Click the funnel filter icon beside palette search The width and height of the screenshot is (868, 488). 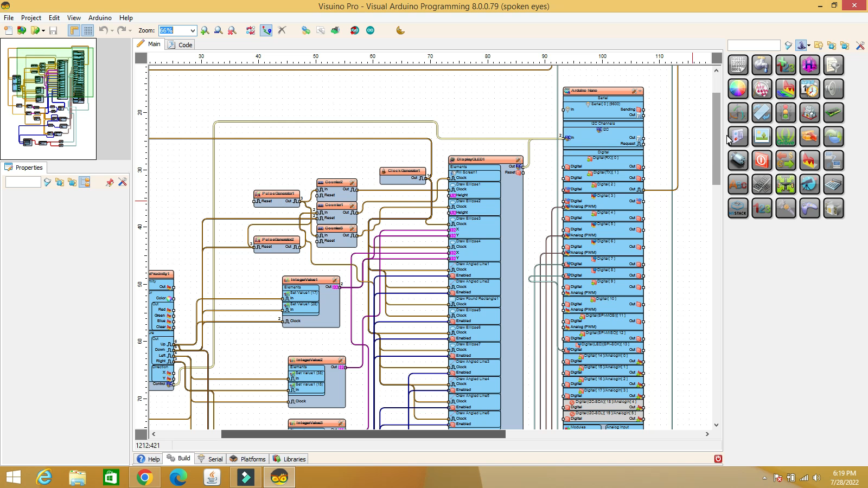point(788,46)
